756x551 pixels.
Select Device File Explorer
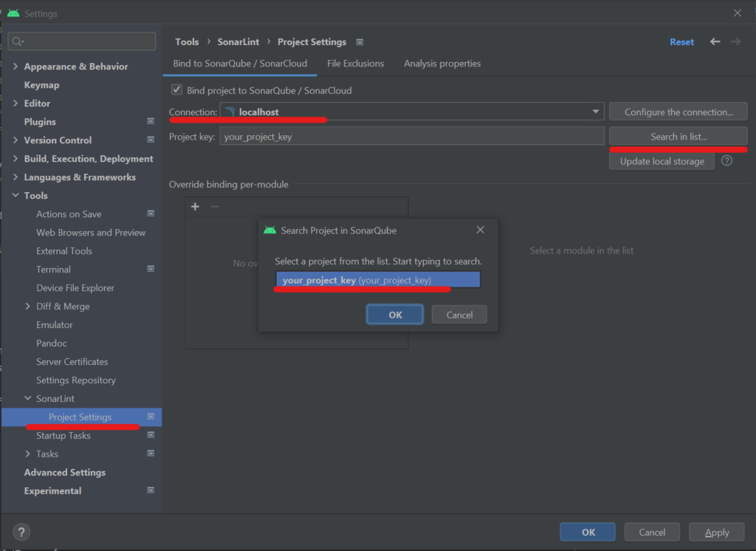(x=75, y=288)
